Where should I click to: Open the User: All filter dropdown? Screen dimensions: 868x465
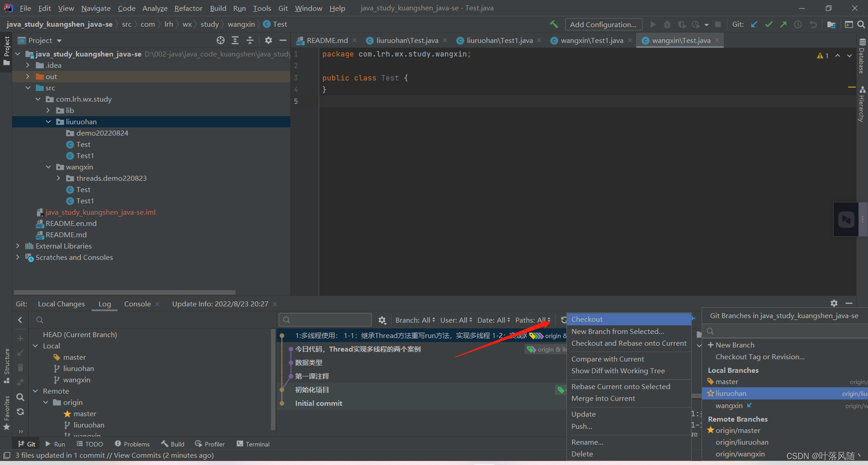coord(457,320)
